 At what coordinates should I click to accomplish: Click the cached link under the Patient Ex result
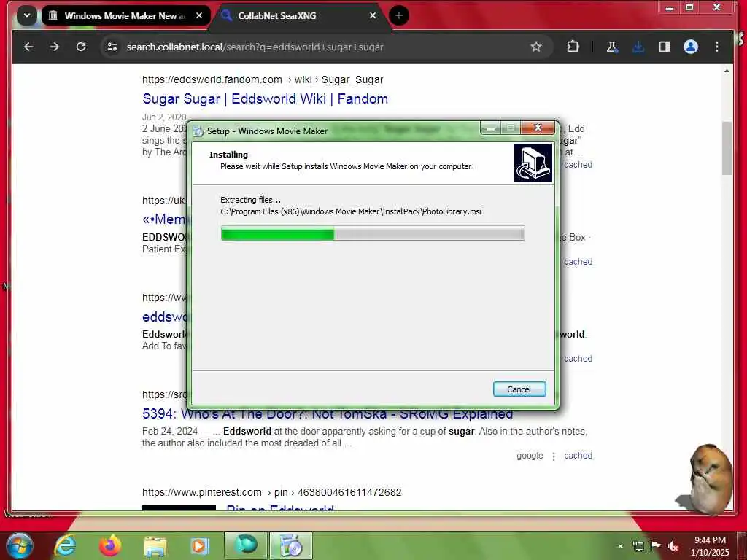[x=578, y=262]
